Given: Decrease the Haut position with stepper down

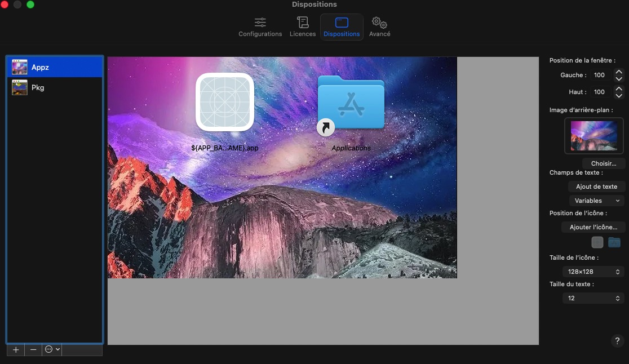Looking at the screenshot, I should [x=619, y=95].
